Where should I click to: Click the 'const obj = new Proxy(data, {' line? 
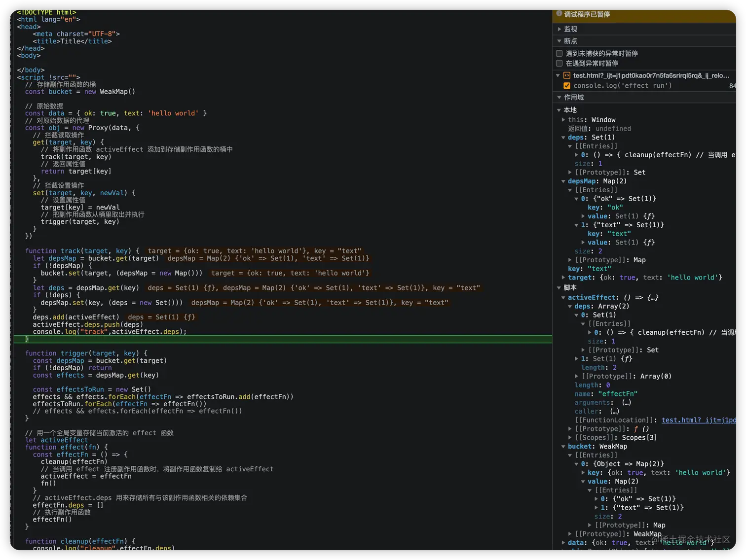click(x=82, y=128)
